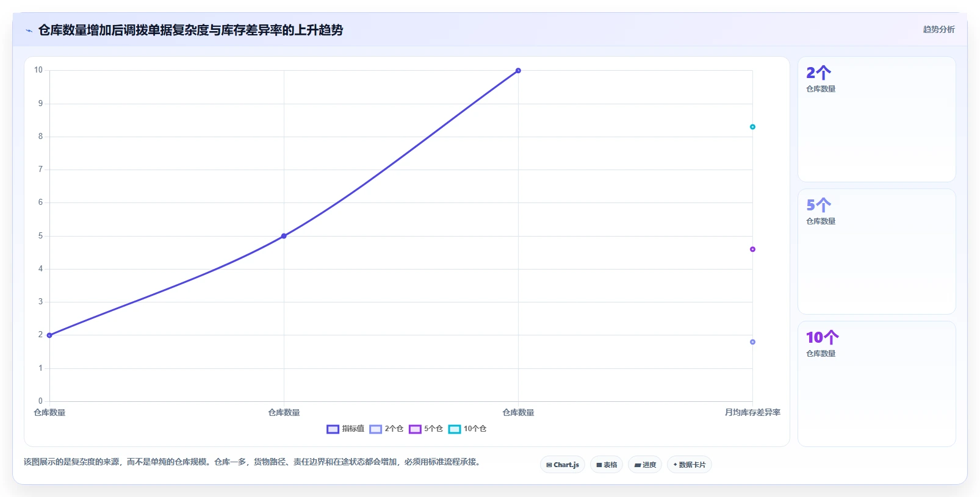Viewport: 980px width, 497px height.
Task: Toggle the 2个仓 legend item
Action: [x=386, y=429]
